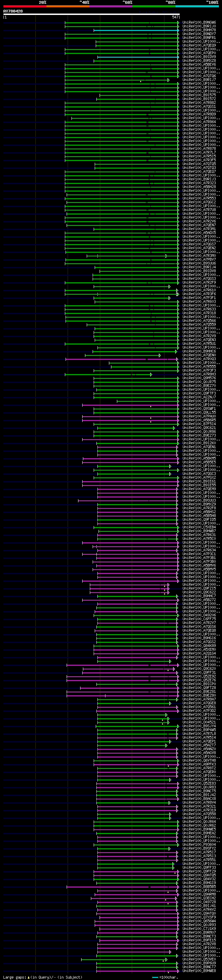
Task: Select the UniRef100_A7R0Q3 label
Action: (x=199, y=359)
